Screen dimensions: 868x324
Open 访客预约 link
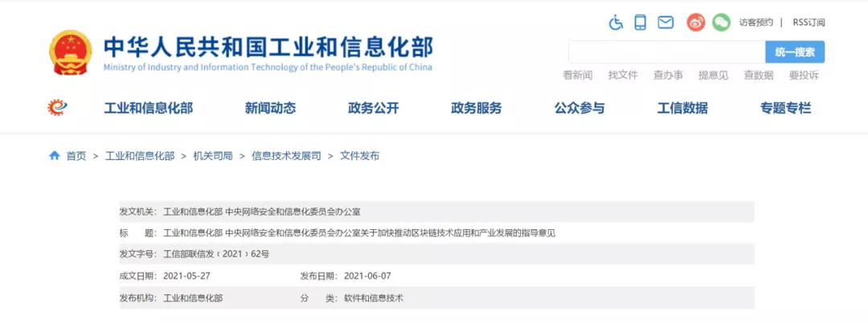756,23
